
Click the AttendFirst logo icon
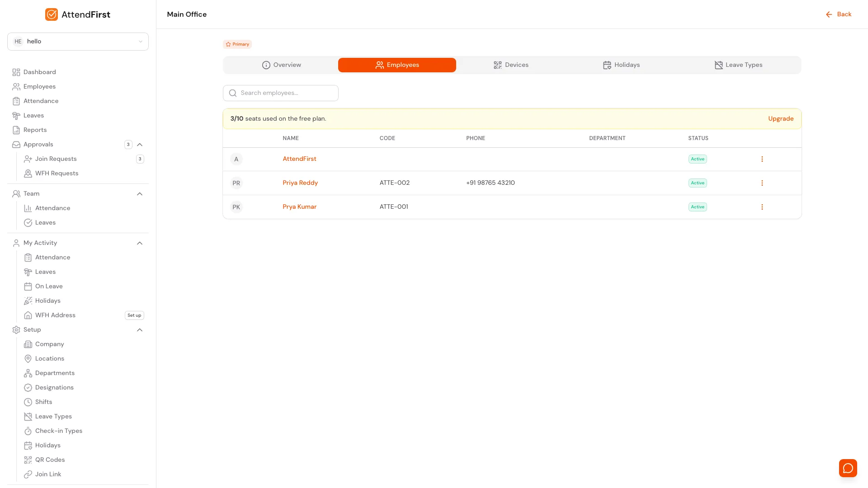52,14
